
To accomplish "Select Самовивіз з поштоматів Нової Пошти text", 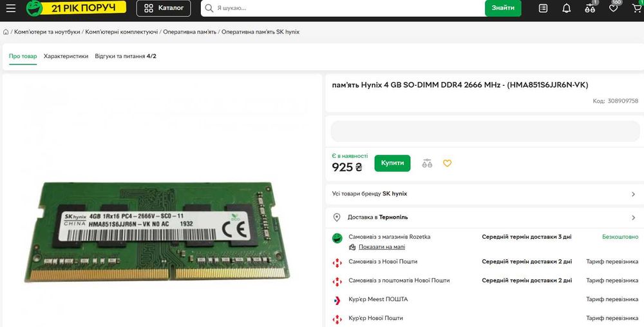I will pos(399,281).
